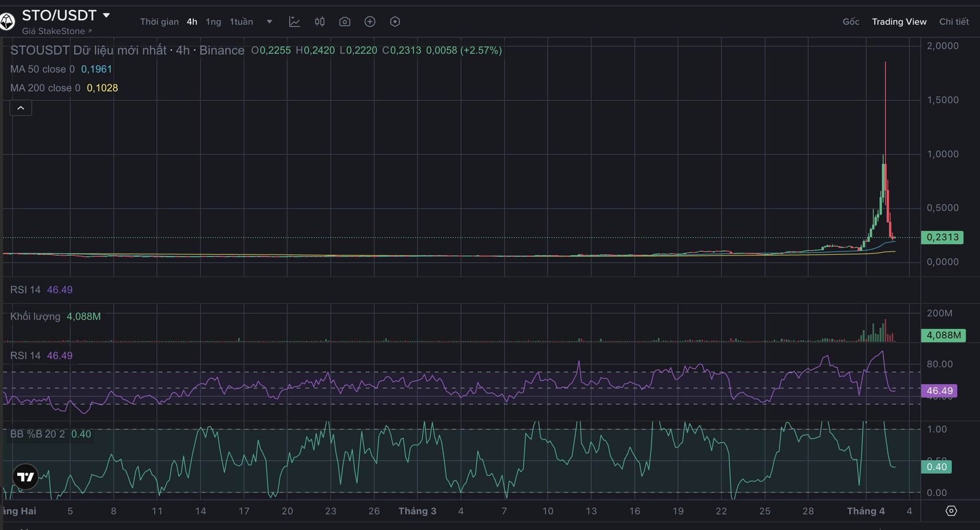The image size is (980, 530).
Task: Click the MA 50 close indicator label
Action: coord(42,69)
